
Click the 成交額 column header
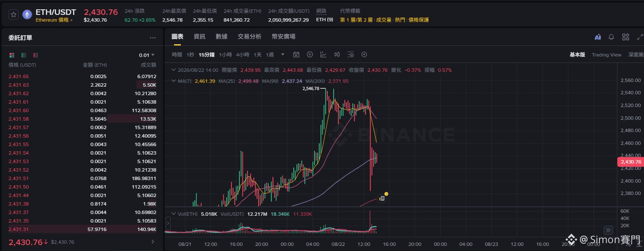tap(148, 65)
